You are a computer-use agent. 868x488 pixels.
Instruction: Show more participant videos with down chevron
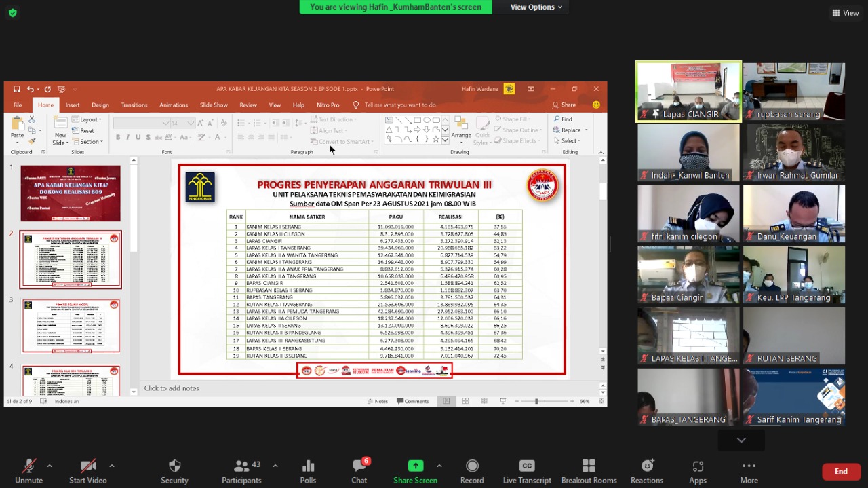(x=741, y=440)
